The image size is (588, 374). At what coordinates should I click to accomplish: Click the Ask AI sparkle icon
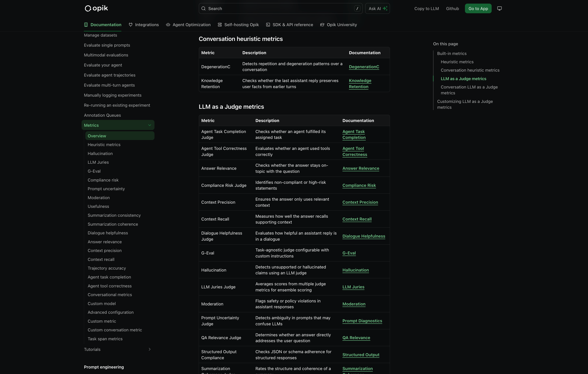point(385,9)
